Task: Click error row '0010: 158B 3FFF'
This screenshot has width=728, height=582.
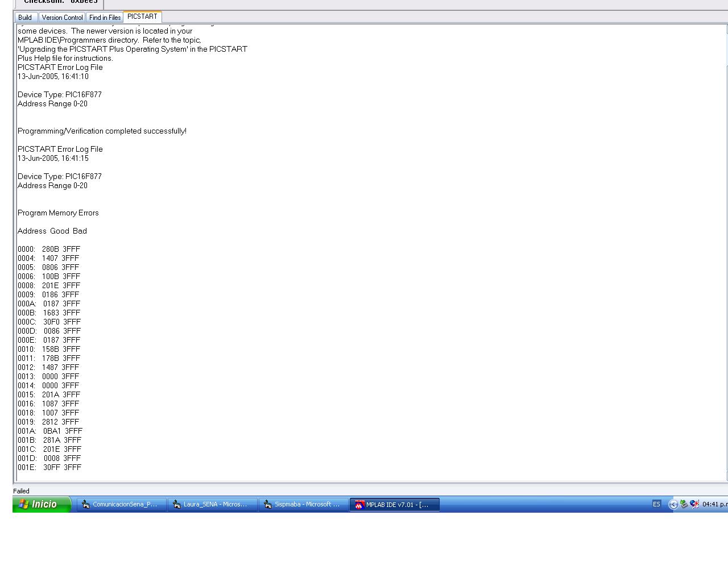Action: click(x=49, y=349)
